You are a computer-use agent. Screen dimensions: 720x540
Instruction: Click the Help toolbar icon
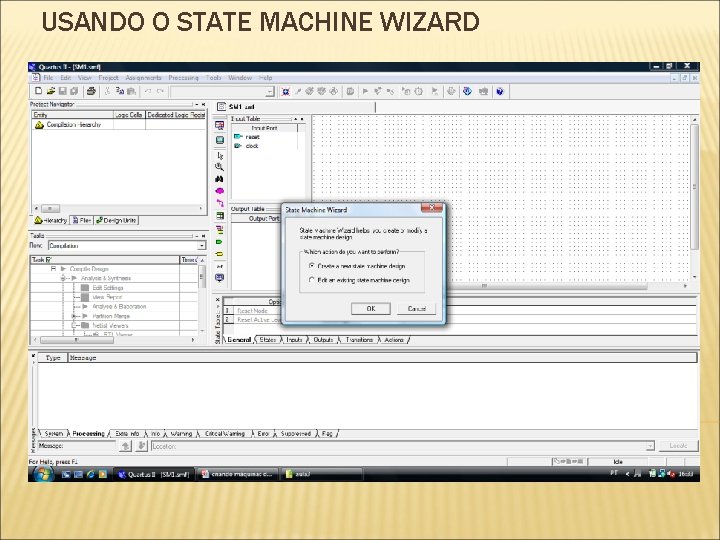pyautogui.click(x=500, y=91)
